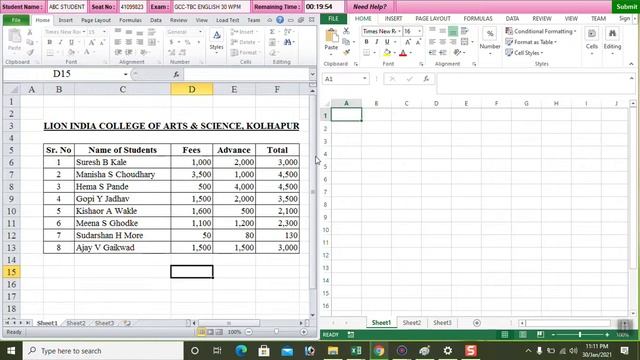640x360 pixels.
Task: Select Sheet3 tab in left Excel
Action: [104, 323]
